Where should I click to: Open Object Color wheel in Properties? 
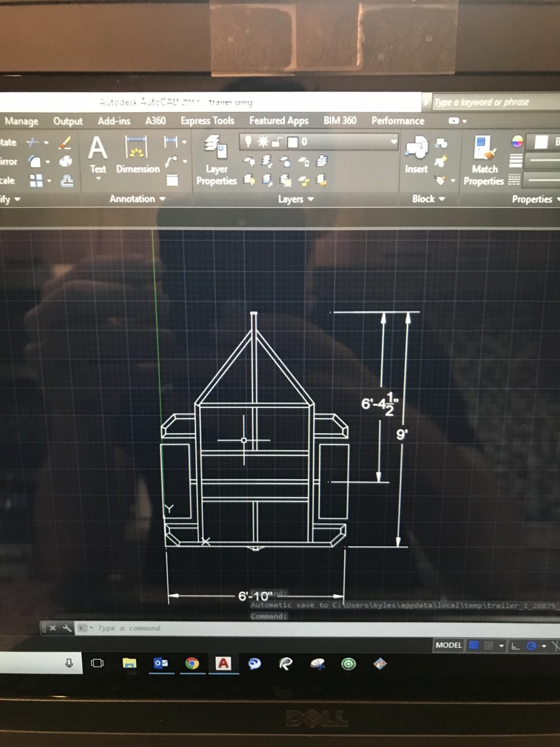point(517,141)
